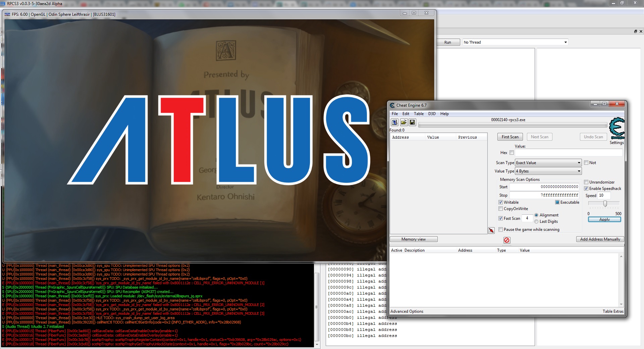Click the Stop address field
This screenshot has height=349, width=644.
coord(544,195)
